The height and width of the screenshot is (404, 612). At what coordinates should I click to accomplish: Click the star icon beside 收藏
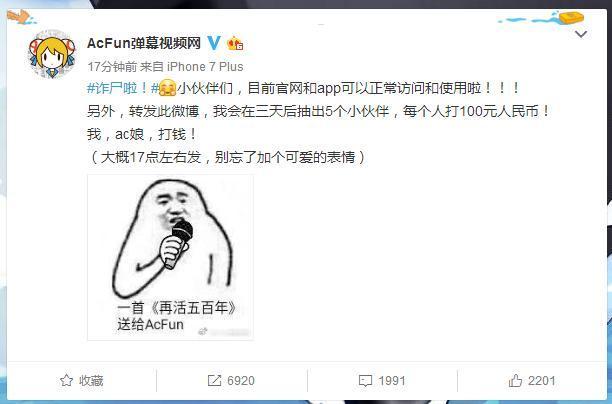click(66, 381)
